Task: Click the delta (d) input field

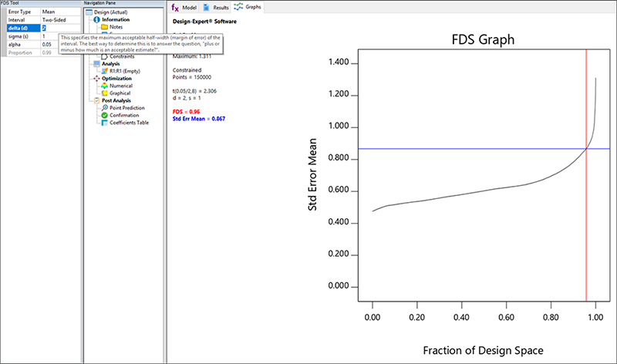Action: (x=60, y=28)
